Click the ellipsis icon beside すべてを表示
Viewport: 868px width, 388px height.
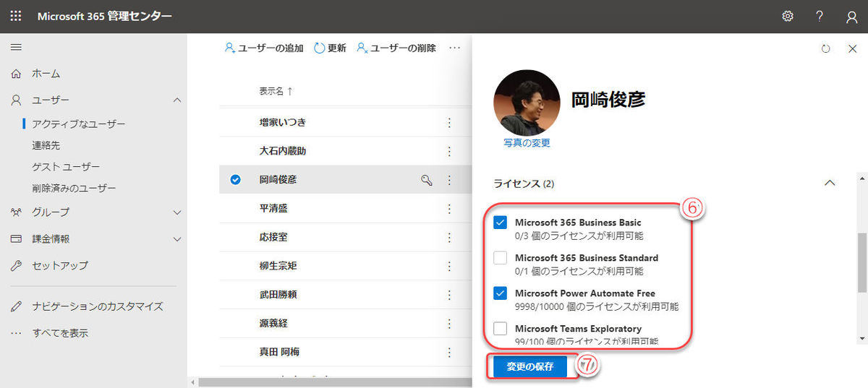pyautogui.click(x=16, y=334)
